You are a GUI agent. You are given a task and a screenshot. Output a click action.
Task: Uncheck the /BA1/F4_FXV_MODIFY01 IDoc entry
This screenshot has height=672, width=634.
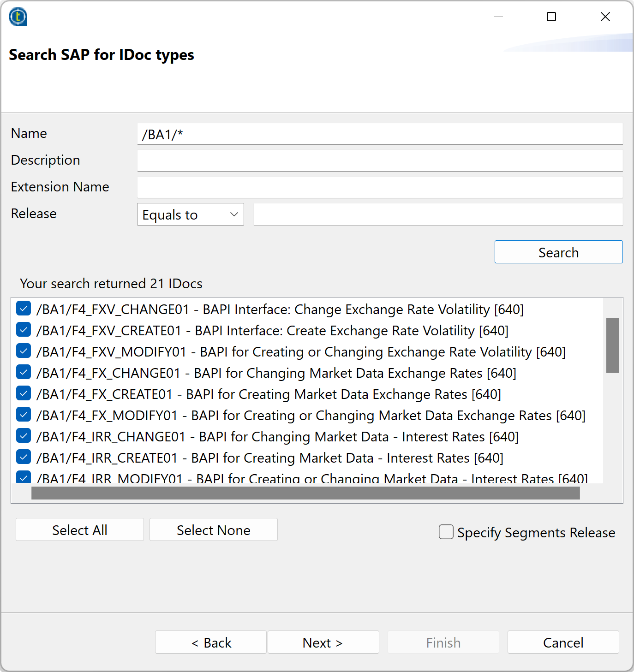tap(23, 351)
